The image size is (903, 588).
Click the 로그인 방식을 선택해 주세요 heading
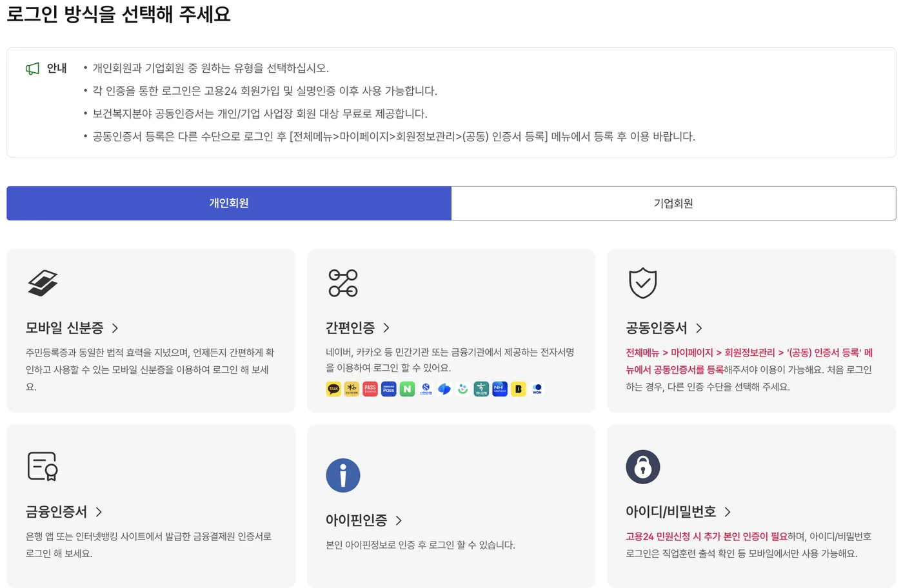(x=119, y=14)
